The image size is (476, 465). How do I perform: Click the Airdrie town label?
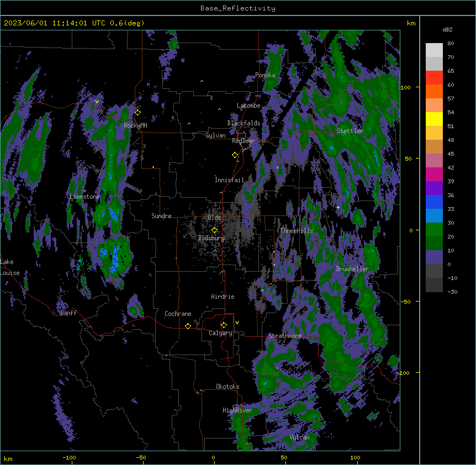pos(223,297)
